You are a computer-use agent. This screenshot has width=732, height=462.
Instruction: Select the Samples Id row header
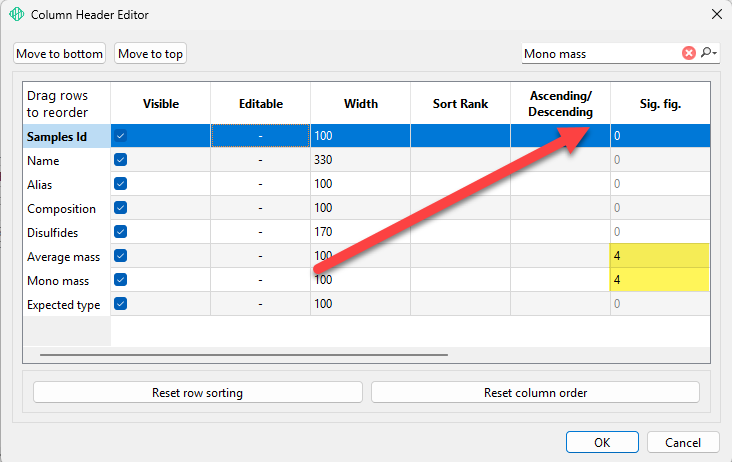[67, 136]
